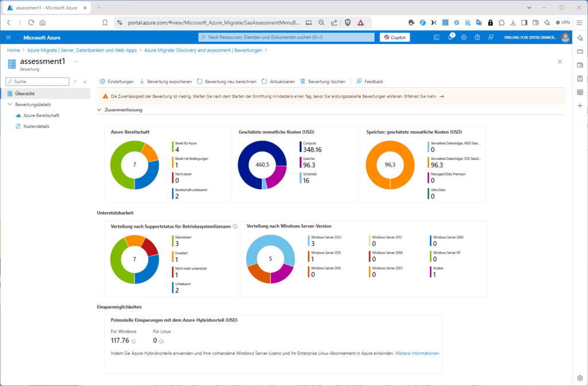Toggle the browser sidebar panel icon
The width and height of the screenshot is (588, 386).
coord(524,22)
